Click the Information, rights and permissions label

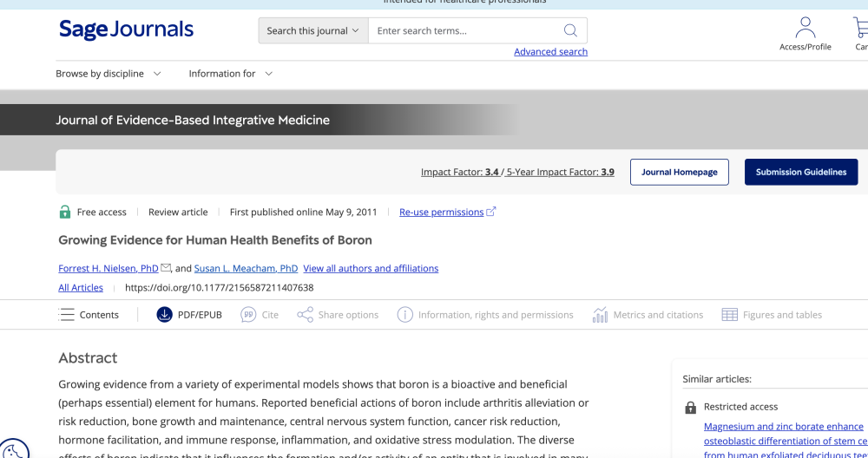496,315
